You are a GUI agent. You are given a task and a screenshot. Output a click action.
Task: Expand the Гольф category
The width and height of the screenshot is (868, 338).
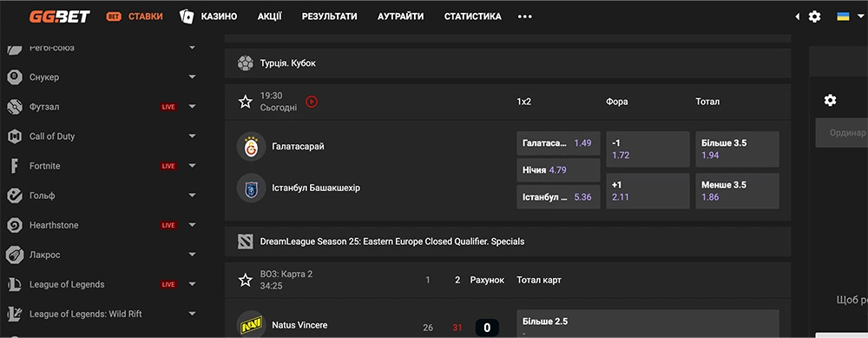(x=192, y=196)
